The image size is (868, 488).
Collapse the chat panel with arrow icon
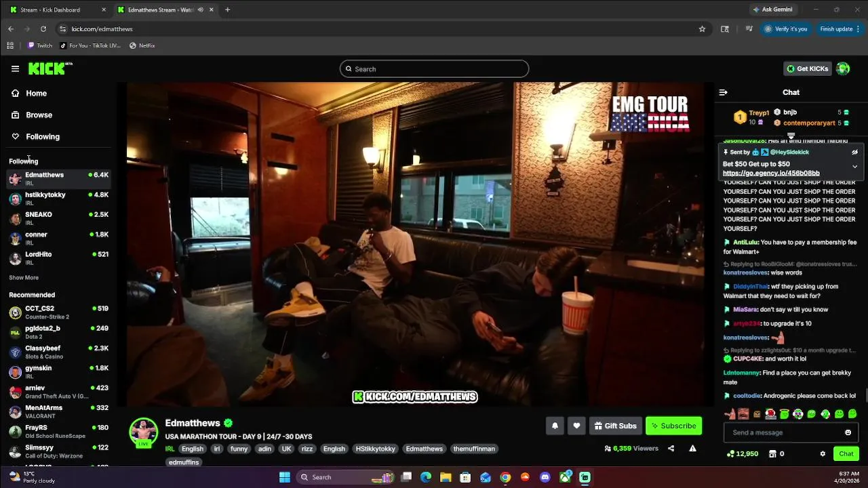(x=723, y=92)
